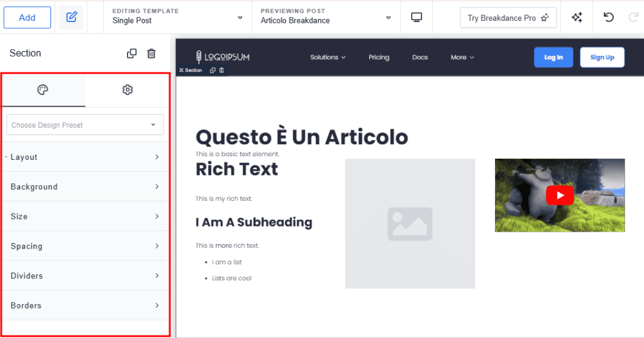Open the More menu in preview header
The image size is (644, 338).
pyautogui.click(x=462, y=57)
